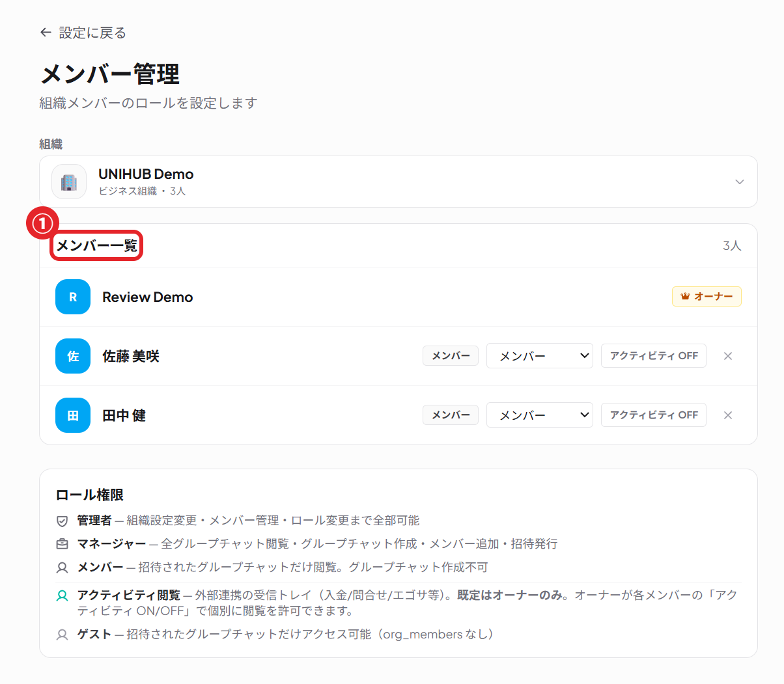Screen dimensions: 784x684
Task: Click the 3人 member count label
Action: pyautogui.click(x=732, y=246)
